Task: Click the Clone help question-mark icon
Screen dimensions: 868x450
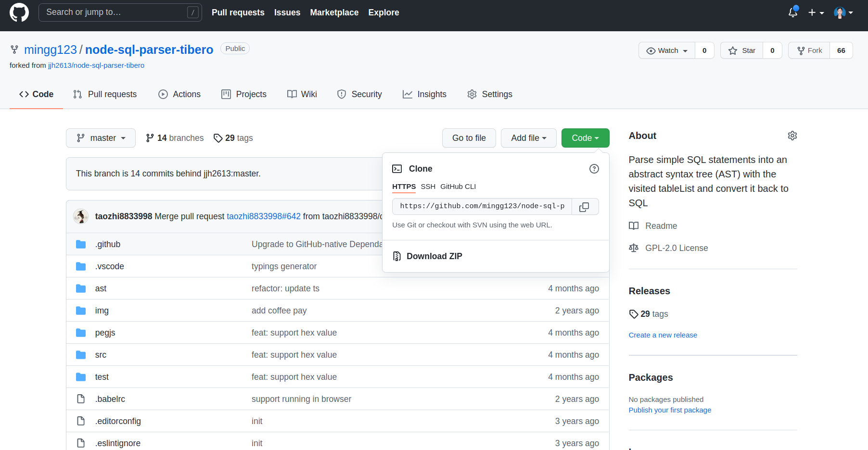Action: tap(594, 169)
